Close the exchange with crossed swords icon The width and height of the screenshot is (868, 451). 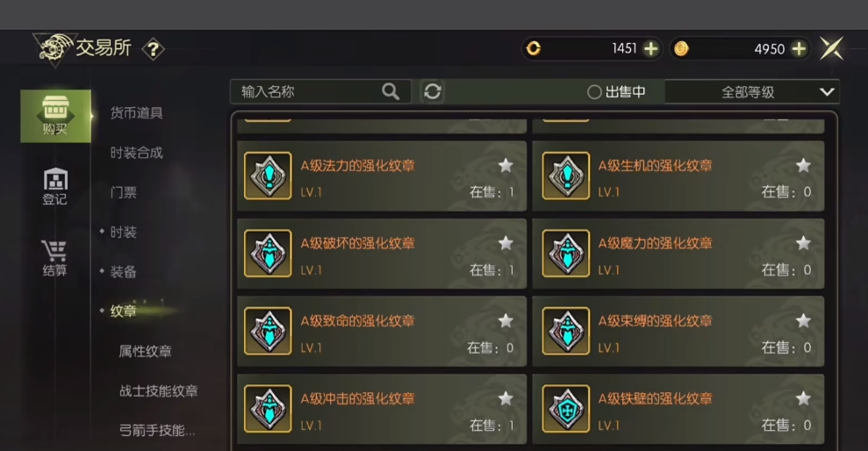pyautogui.click(x=831, y=48)
